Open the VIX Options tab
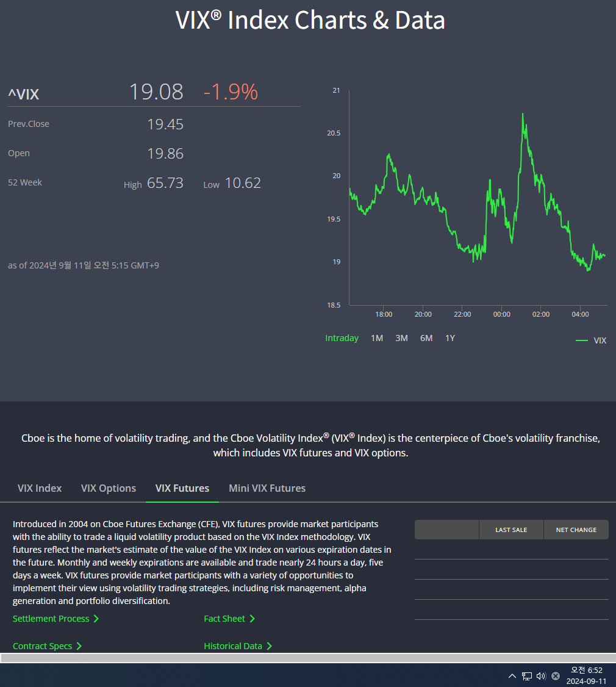 pyautogui.click(x=108, y=488)
